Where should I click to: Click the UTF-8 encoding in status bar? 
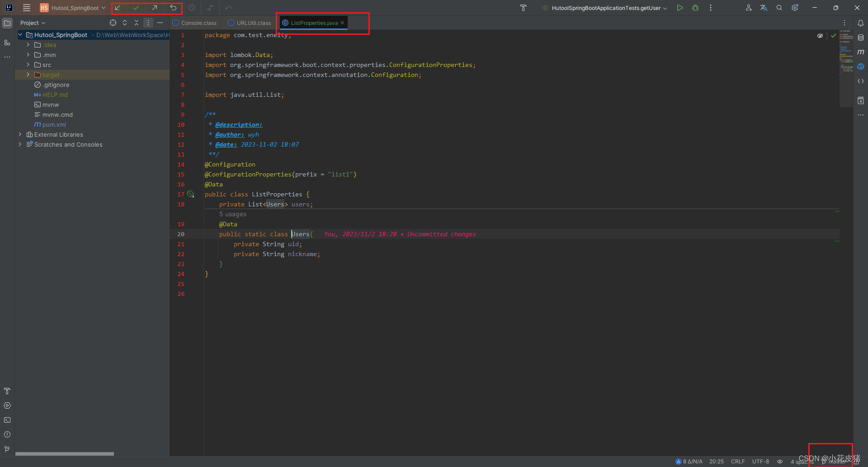tap(760, 462)
